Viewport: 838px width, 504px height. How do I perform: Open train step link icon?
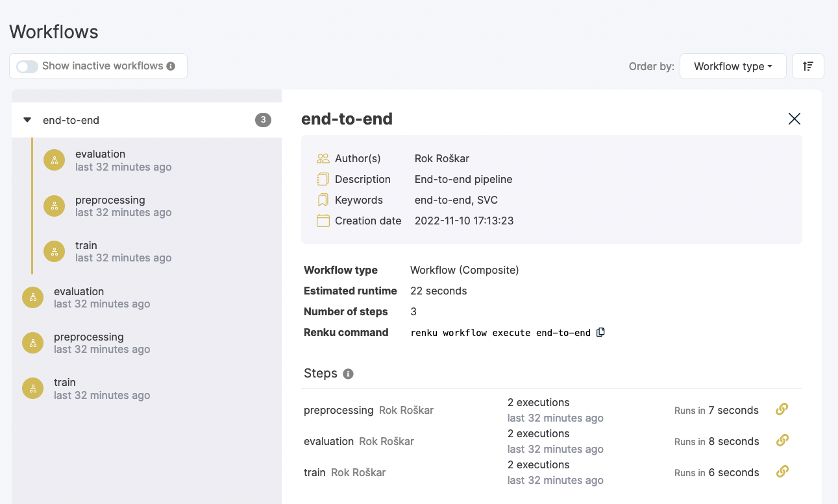782,472
